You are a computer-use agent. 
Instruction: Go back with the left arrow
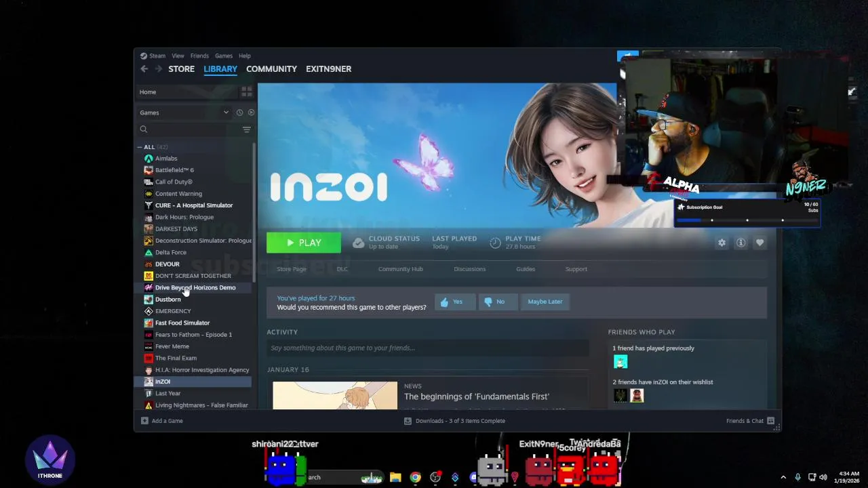144,68
